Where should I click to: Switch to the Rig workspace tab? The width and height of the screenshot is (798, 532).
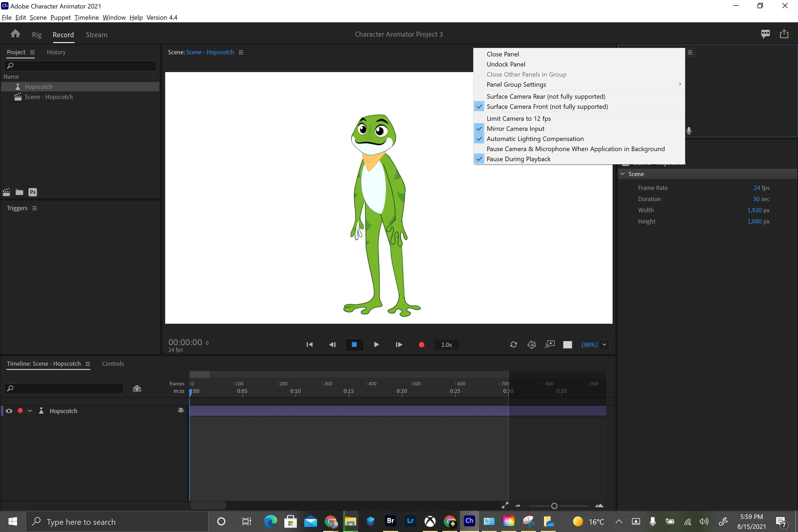tap(37, 35)
